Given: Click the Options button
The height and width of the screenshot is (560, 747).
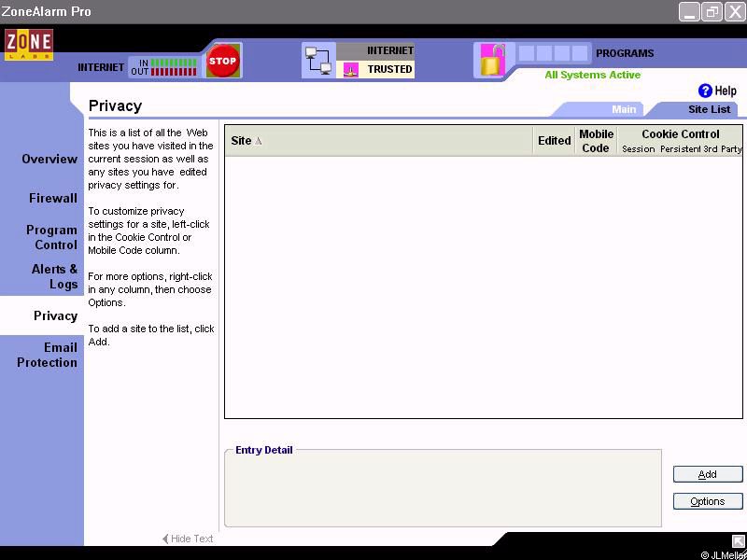Looking at the screenshot, I should point(708,501).
